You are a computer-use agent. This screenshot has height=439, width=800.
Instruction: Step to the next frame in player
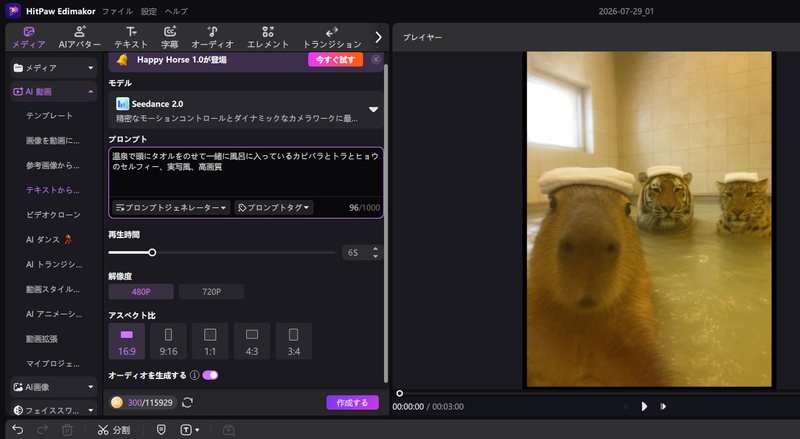(663, 406)
